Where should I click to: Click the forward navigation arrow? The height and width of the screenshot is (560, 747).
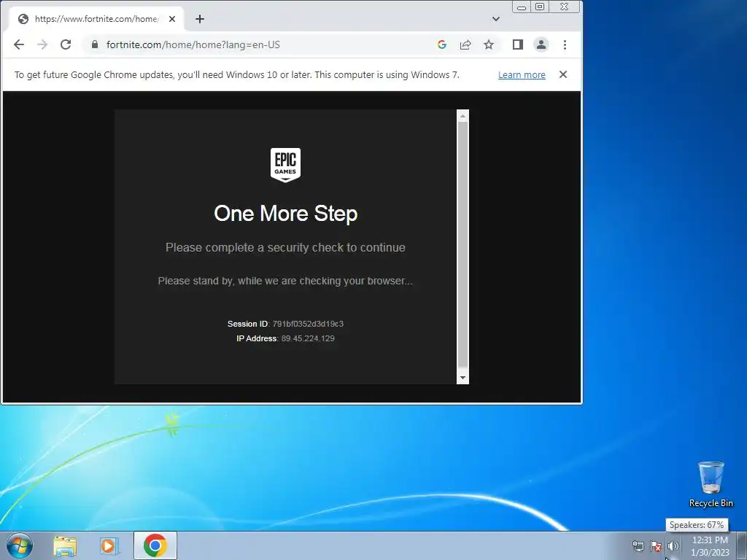pyautogui.click(x=42, y=44)
